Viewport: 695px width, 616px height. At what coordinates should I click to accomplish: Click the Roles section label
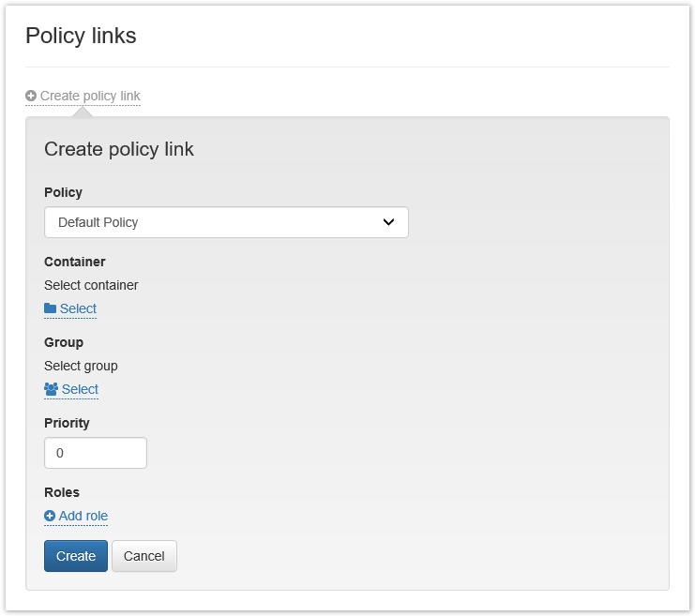(x=62, y=492)
